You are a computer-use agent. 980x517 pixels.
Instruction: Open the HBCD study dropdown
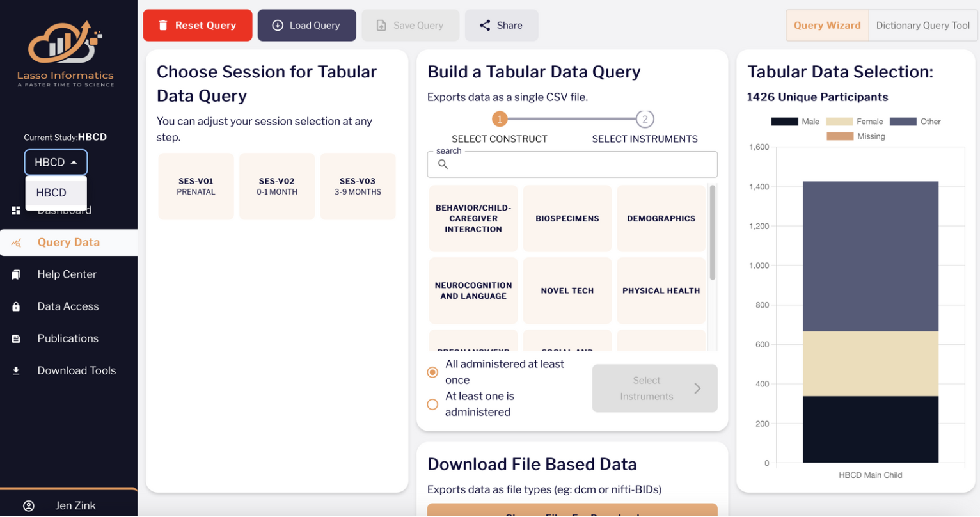click(x=56, y=163)
